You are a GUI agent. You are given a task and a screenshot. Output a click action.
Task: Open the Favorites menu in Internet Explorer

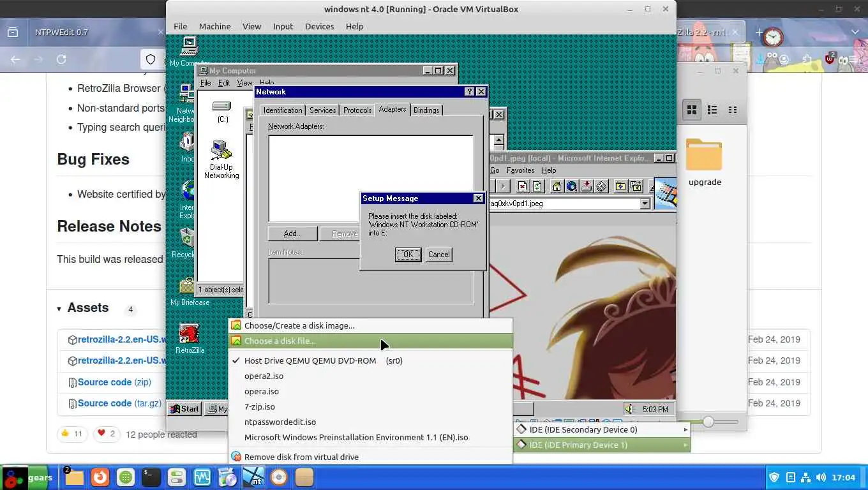click(x=520, y=170)
